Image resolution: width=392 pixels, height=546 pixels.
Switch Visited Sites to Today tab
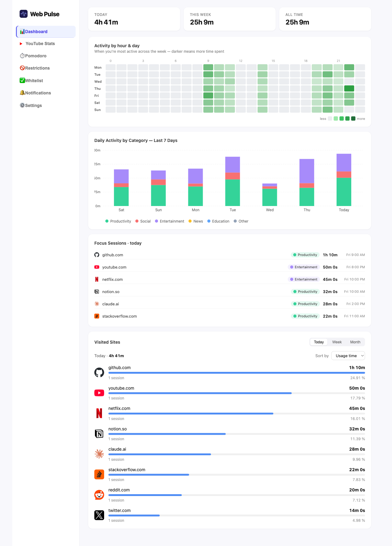coord(319,342)
